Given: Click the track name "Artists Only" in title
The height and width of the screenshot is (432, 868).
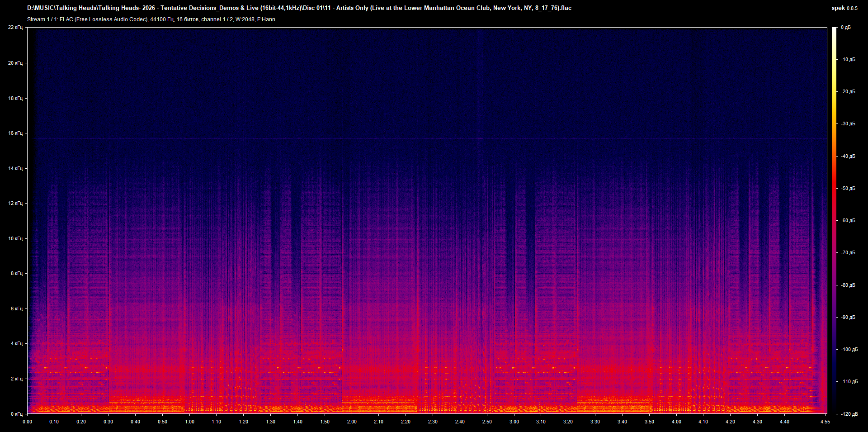Looking at the screenshot, I should coord(351,8).
